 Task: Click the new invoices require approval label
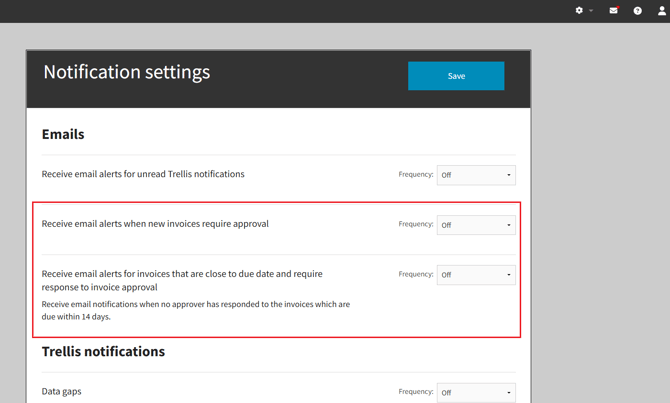pyautogui.click(x=155, y=224)
